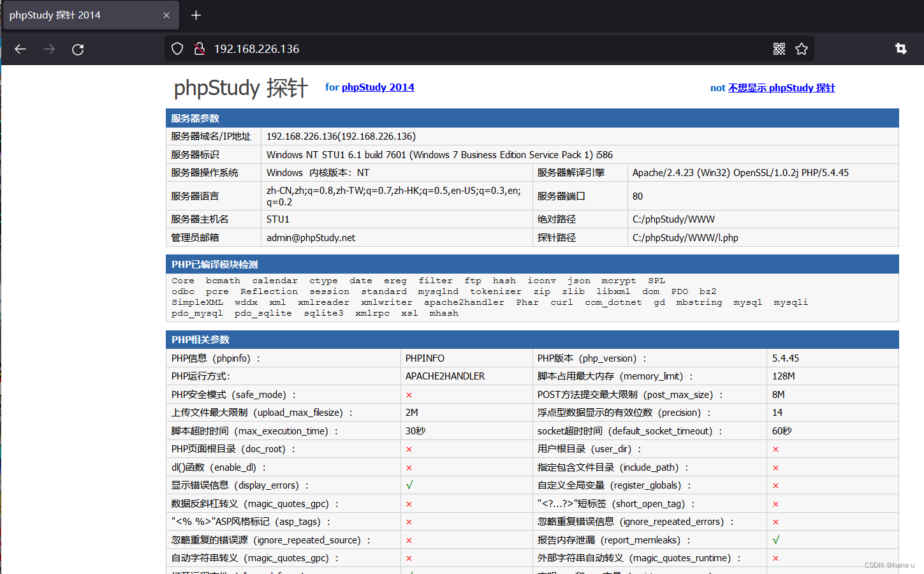Click the precision value 14
This screenshot has width=924, height=574.
pyautogui.click(x=777, y=413)
